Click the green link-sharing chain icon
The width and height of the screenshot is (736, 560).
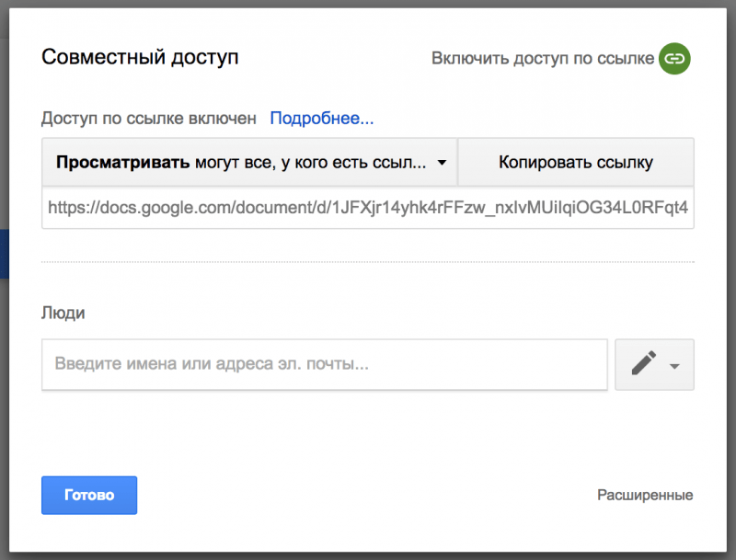[x=674, y=58]
